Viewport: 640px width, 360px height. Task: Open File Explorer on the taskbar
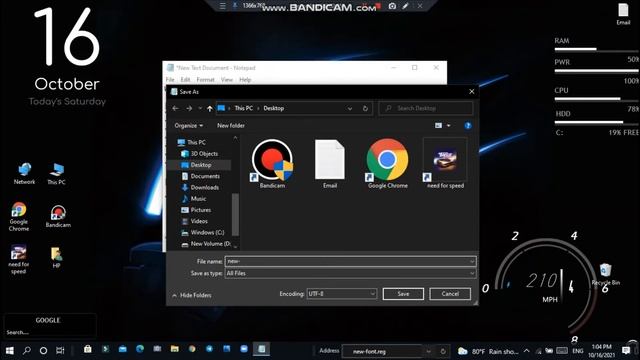tap(175, 349)
